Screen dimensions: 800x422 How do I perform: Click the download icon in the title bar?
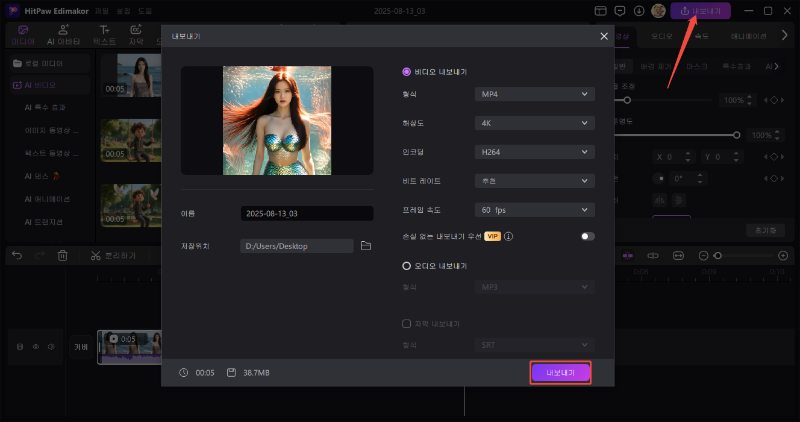[x=637, y=11]
